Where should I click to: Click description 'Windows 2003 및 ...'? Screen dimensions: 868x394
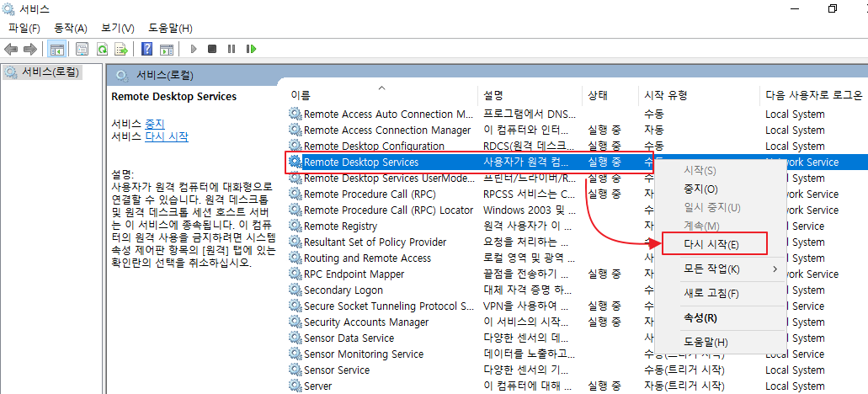coord(530,210)
